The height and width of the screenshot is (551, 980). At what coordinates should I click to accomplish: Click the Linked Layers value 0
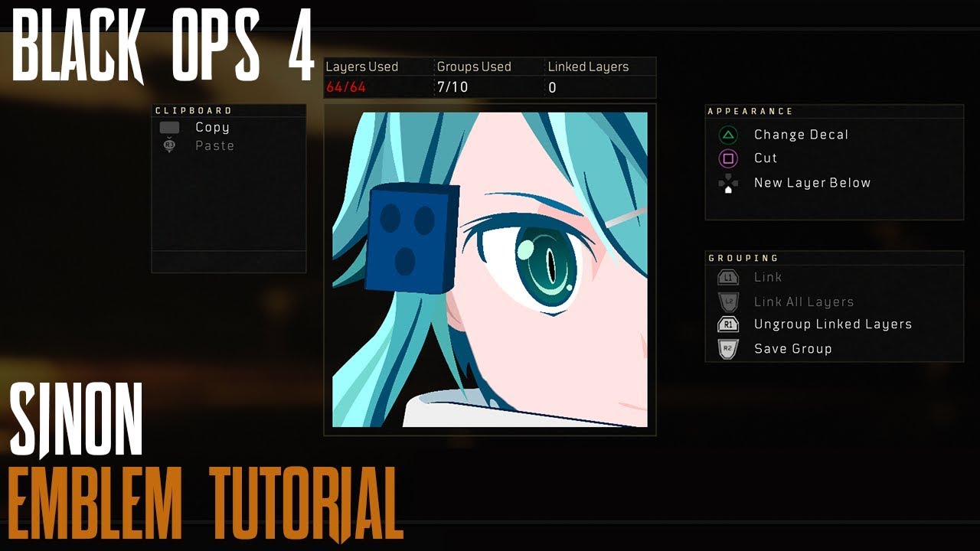coord(552,87)
